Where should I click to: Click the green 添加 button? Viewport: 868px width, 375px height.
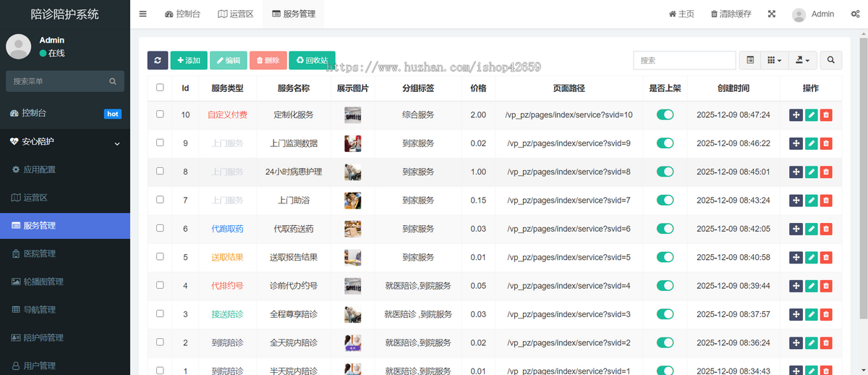click(189, 61)
